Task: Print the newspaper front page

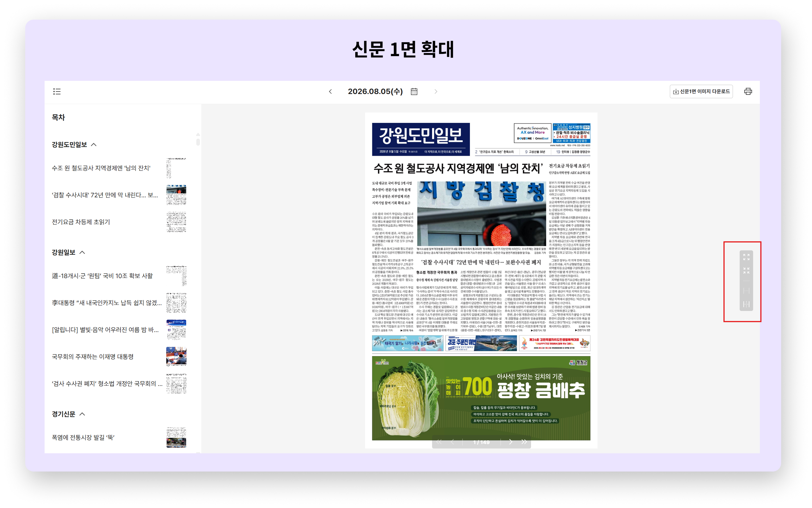Action: pyautogui.click(x=748, y=91)
